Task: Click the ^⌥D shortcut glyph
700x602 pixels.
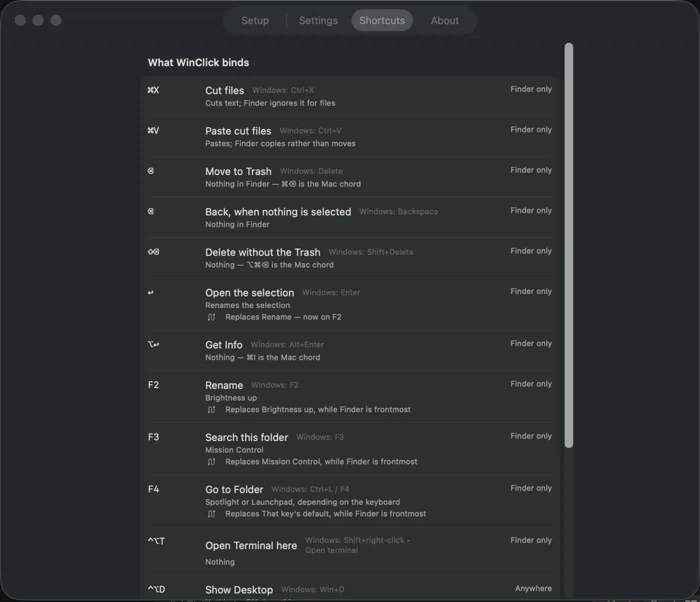Action: [156, 589]
